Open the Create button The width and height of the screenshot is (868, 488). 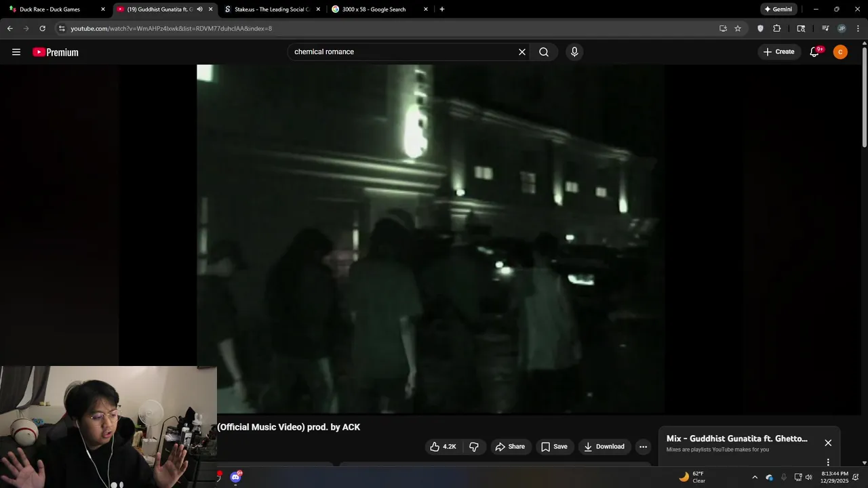click(778, 52)
